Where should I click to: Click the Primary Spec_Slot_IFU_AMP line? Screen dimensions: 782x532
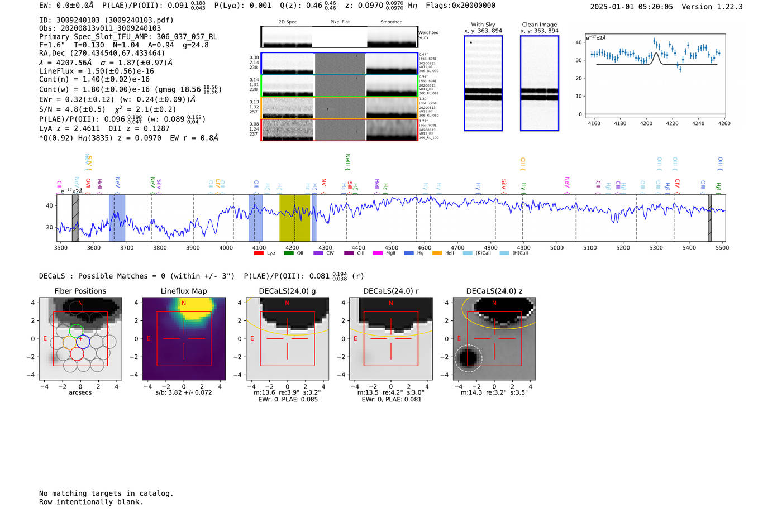[x=128, y=37]
